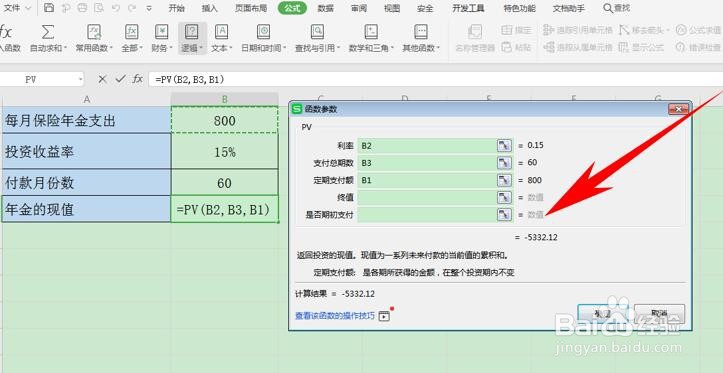Select cell B1 with value 800
Viewport: 723px width, 373px height.
click(225, 120)
